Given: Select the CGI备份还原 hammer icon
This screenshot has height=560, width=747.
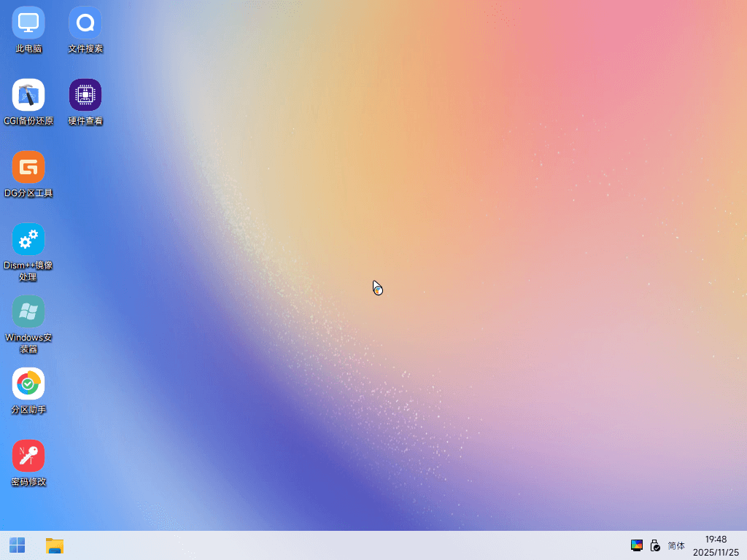Looking at the screenshot, I should tap(28, 95).
